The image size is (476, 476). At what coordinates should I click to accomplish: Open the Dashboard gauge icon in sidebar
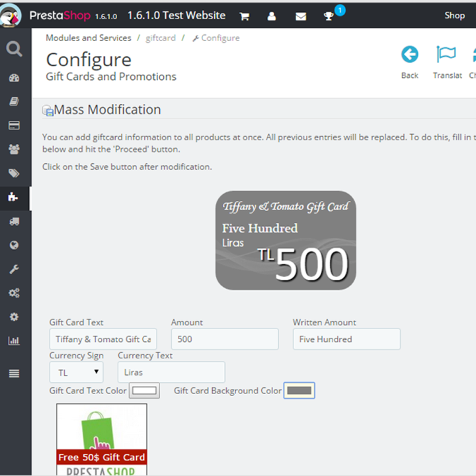pyautogui.click(x=14, y=78)
